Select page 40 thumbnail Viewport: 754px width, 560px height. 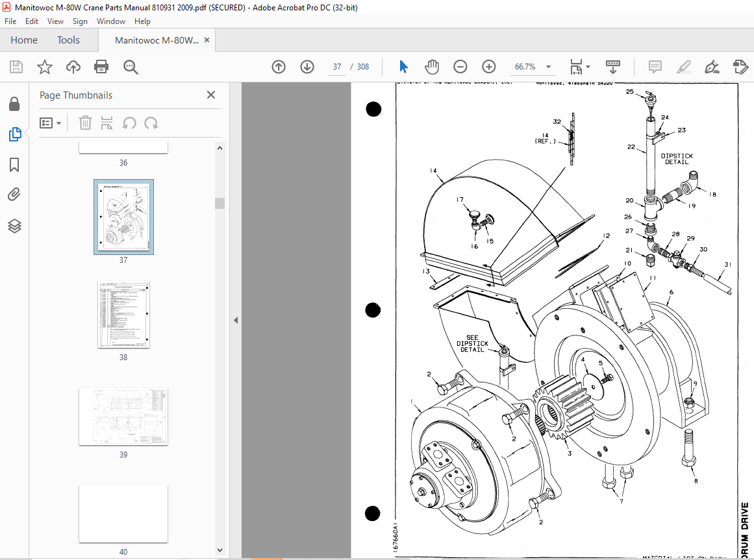(x=123, y=514)
